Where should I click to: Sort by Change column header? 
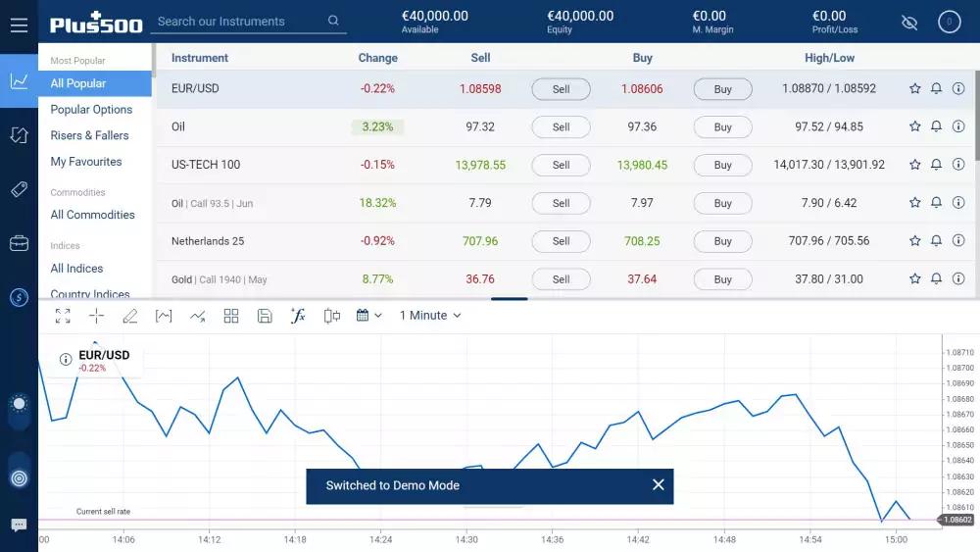coord(377,58)
